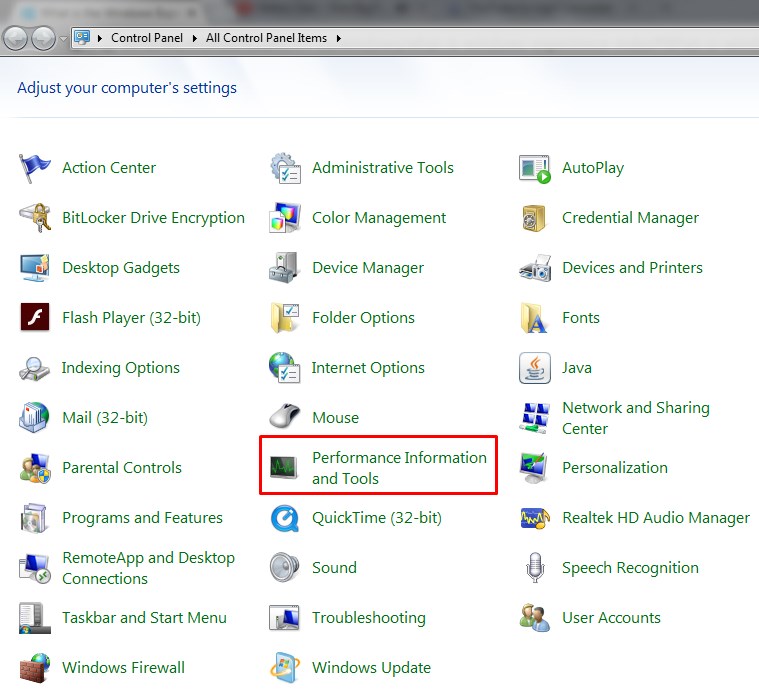Click the Fonts folder icon

click(533, 318)
